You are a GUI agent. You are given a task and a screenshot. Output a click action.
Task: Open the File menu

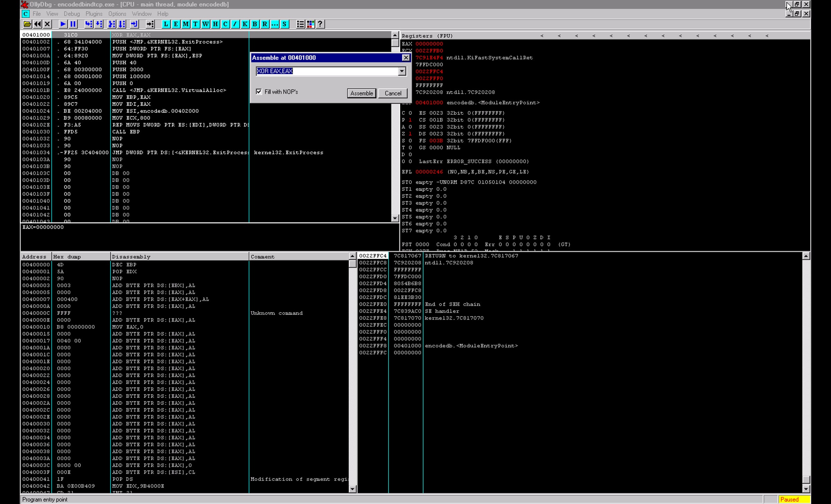tap(37, 14)
